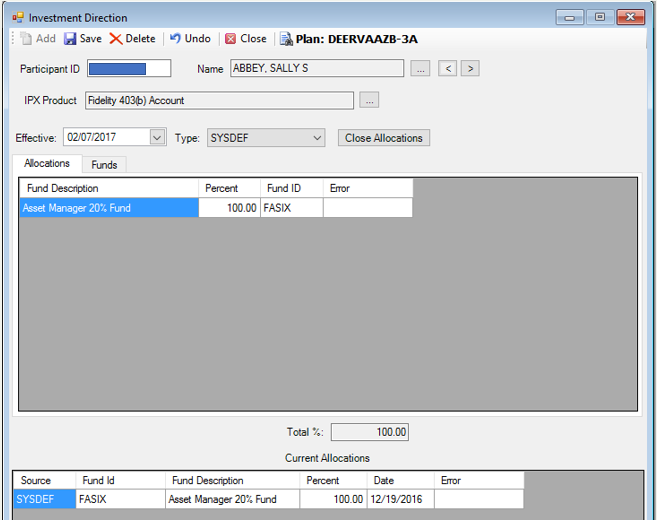This screenshot has height=520, width=657.
Task: Select the SYSDEF source cell
Action: (x=44, y=499)
